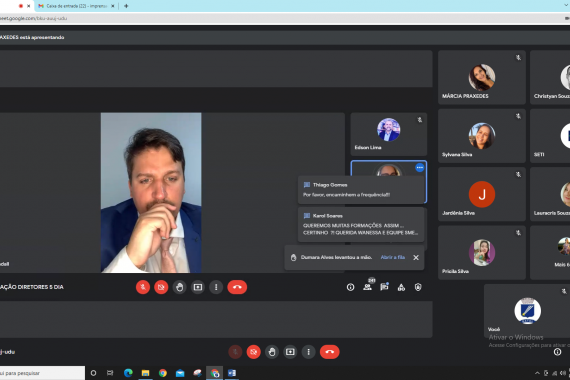The image size is (570, 380).
Task: Launch Microsoft Edge from the taskbar
Action: tap(128, 373)
